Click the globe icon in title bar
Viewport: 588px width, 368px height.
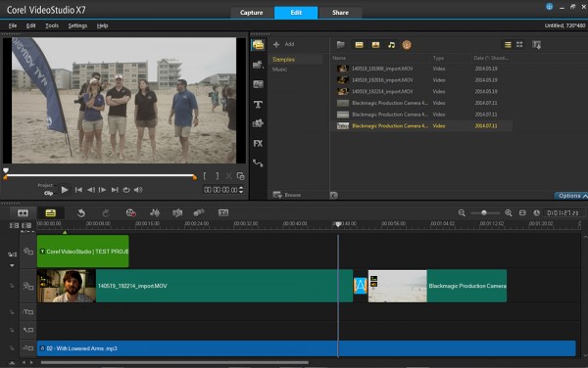pos(549,7)
